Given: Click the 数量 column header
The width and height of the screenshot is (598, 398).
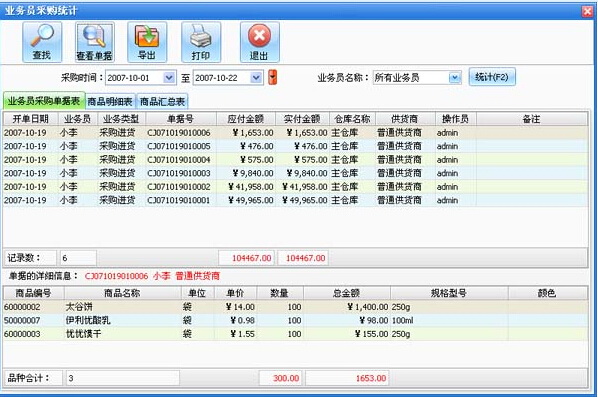Looking at the screenshot, I should click(x=280, y=293).
